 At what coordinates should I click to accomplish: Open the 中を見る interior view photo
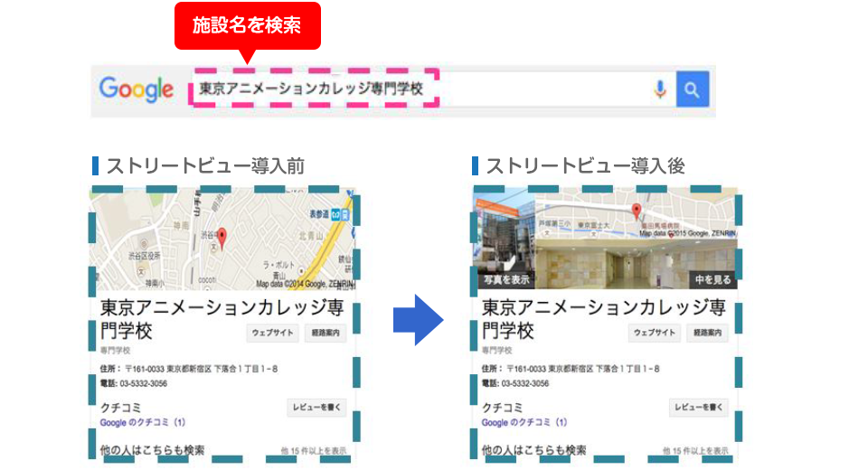(x=636, y=264)
